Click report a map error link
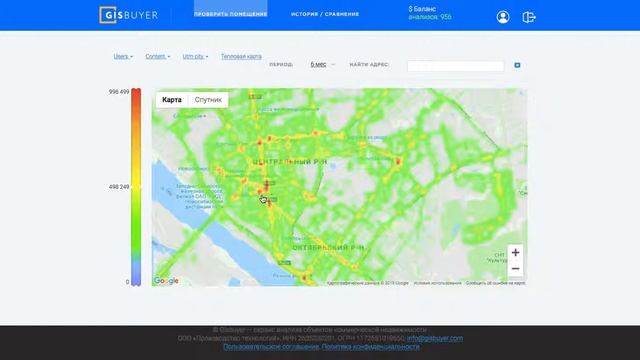640x360 pixels. click(496, 283)
